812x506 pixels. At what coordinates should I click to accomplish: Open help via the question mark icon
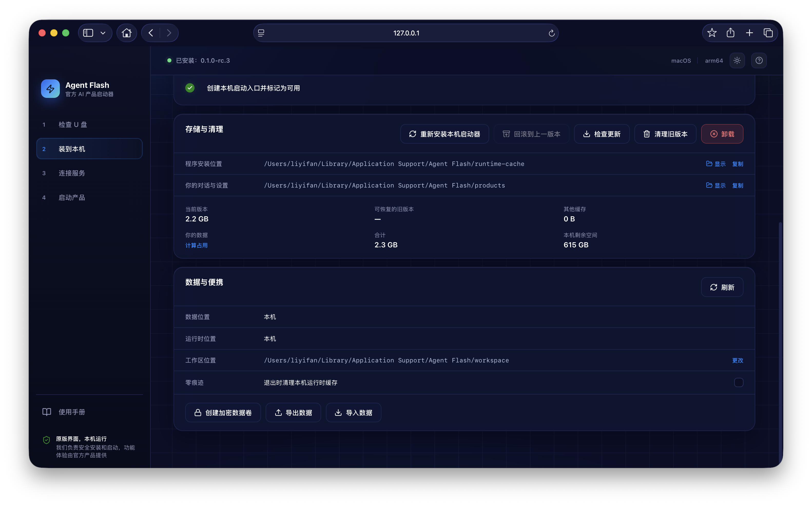click(759, 61)
